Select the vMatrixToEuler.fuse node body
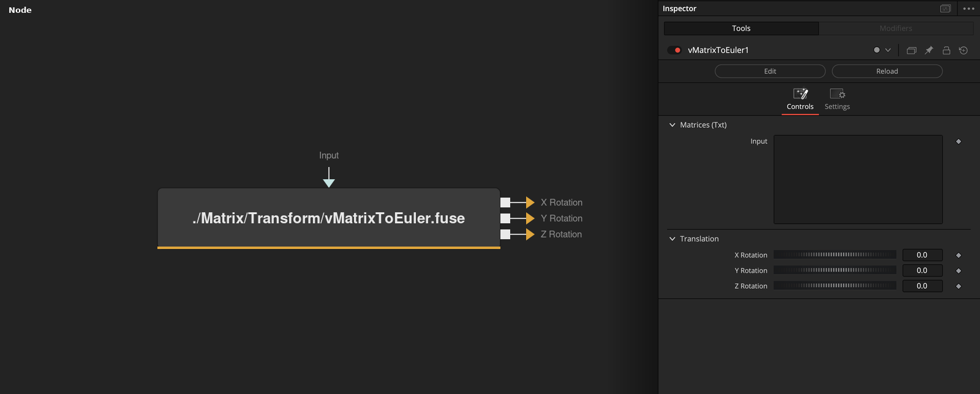980x394 pixels. click(x=329, y=218)
